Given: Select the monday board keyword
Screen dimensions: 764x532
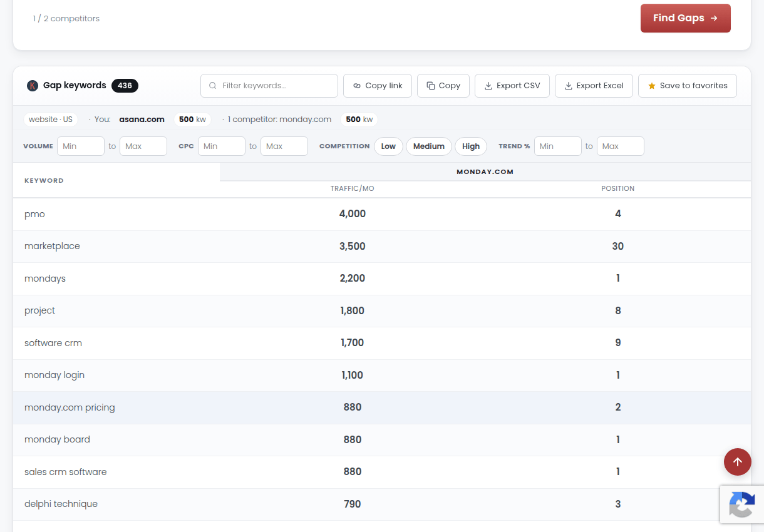Looking at the screenshot, I should click(x=57, y=439).
